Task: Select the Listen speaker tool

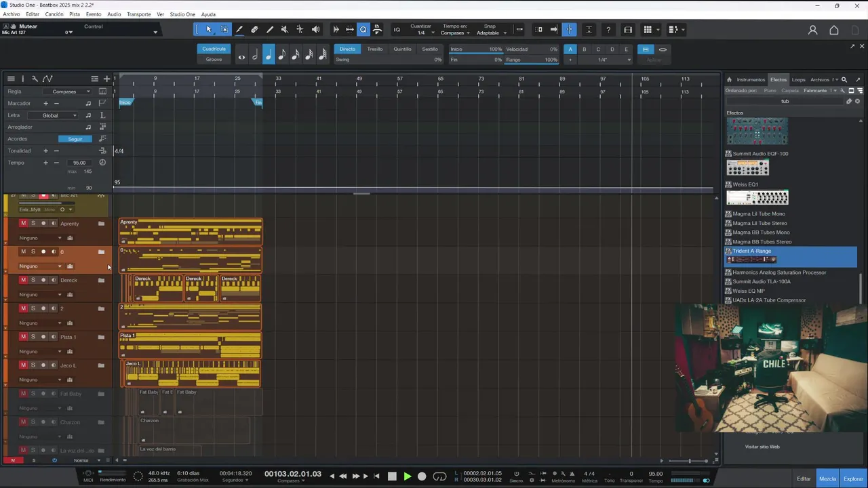Action: 315,29
